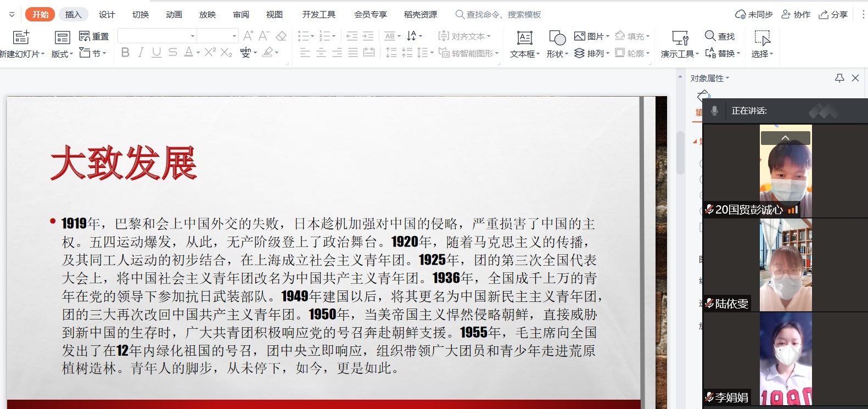Increase font size with A+ icon

pyautogui.click(x=248, y=36)
